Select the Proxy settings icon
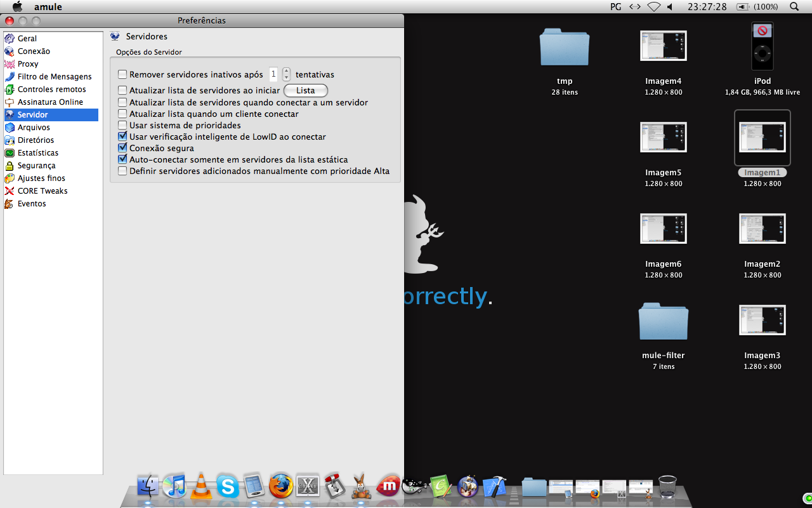 click(10, 64)
